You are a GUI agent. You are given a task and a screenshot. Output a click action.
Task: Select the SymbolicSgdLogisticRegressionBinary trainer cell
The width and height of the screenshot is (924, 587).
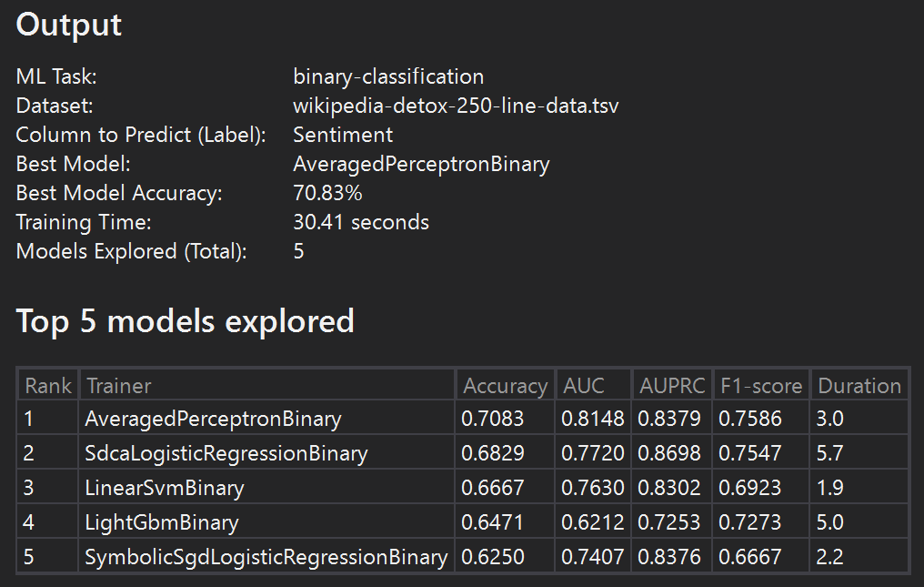[266, 557]
